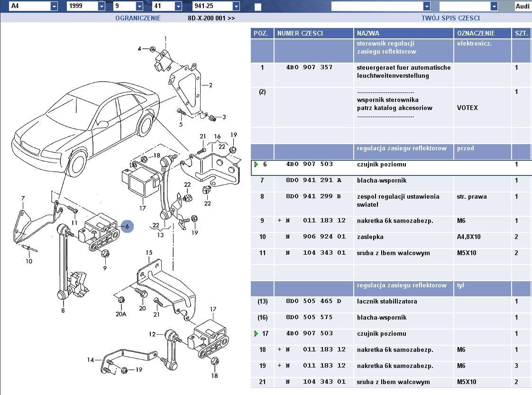Select part number 8D0 505 465 D
The image size is (532, 395).
(x=313, y=301)
